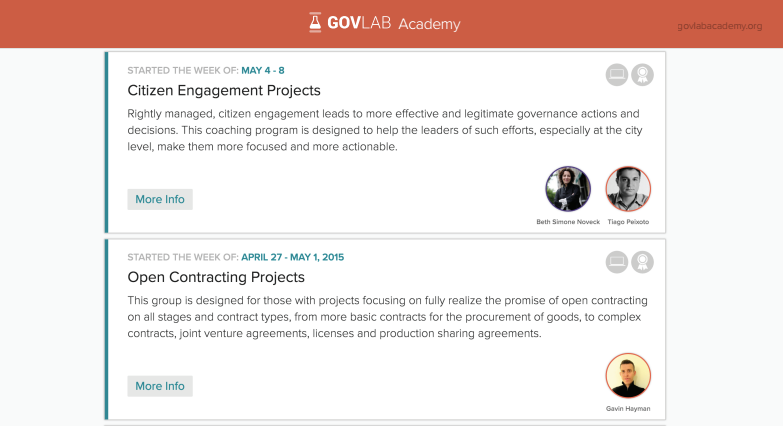Click the Gavin Hayman name caption
The width and height of the screenshot is (783, 426).
pos(628,409)
